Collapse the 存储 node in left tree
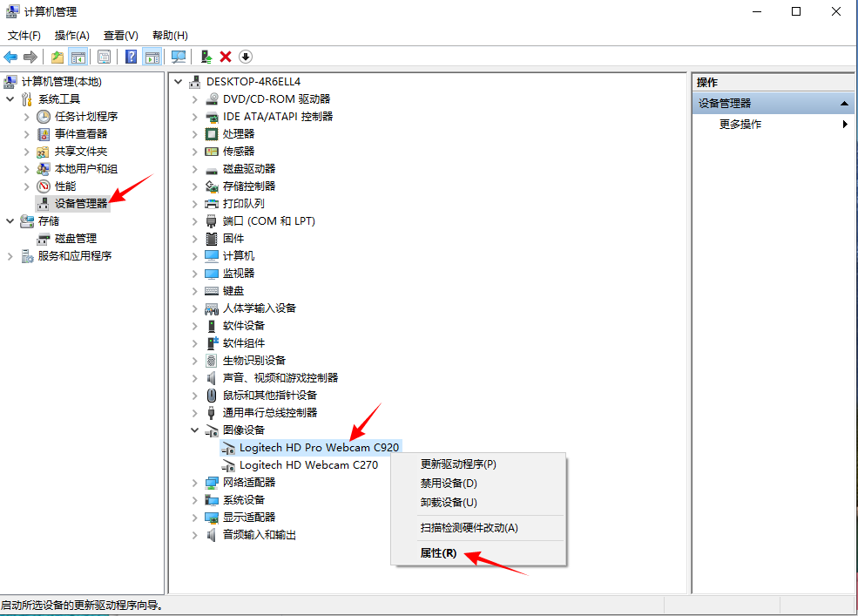The image size is (858, 616). click(x=10, y=221)
